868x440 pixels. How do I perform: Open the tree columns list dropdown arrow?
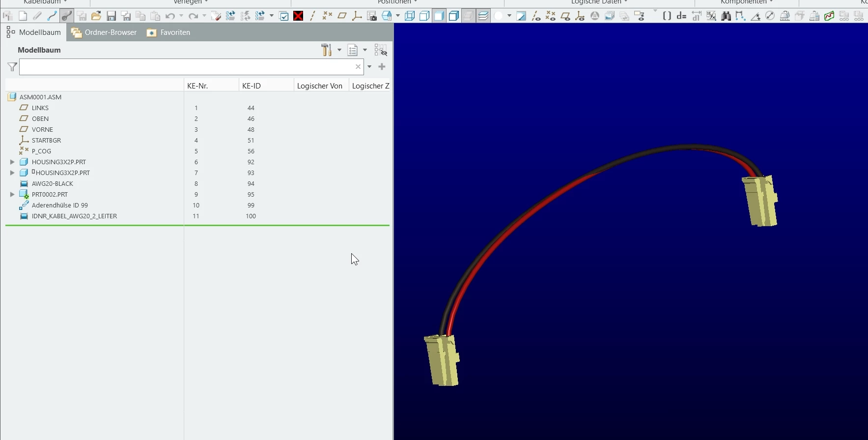click(x=365, y=50)
